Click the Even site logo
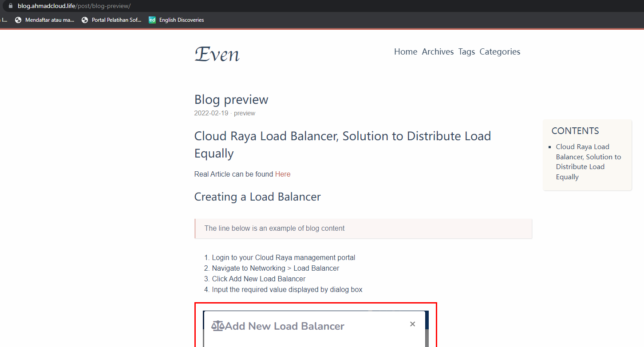This screenshot has width=644, height=347. point(217,54)
